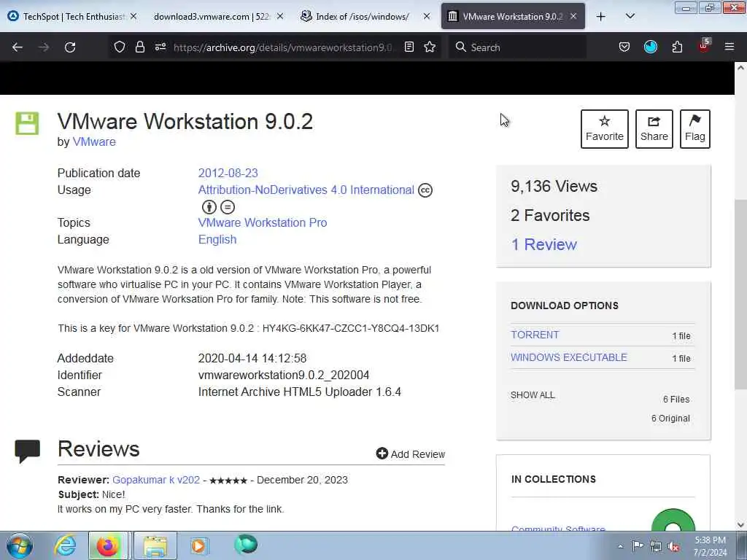
Task: Open the blue round toolbar extension icon
Action: 650,47
